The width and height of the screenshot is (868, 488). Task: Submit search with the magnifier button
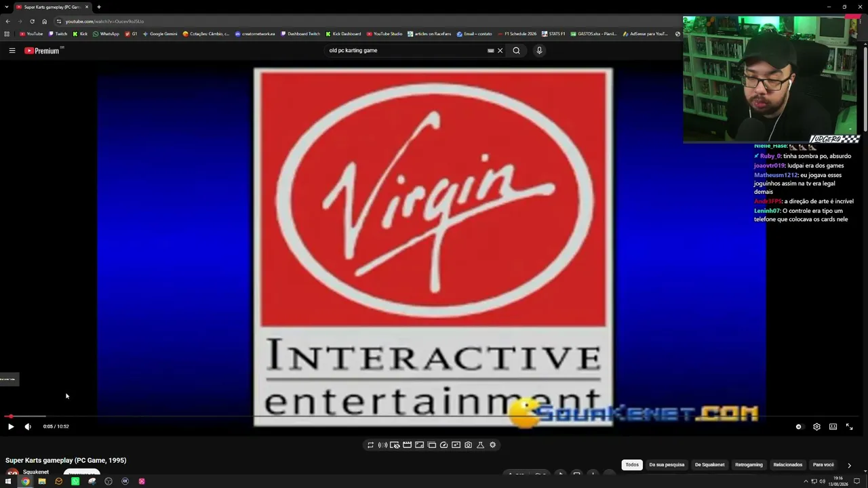pyautogui.click(x=516, y=50)
